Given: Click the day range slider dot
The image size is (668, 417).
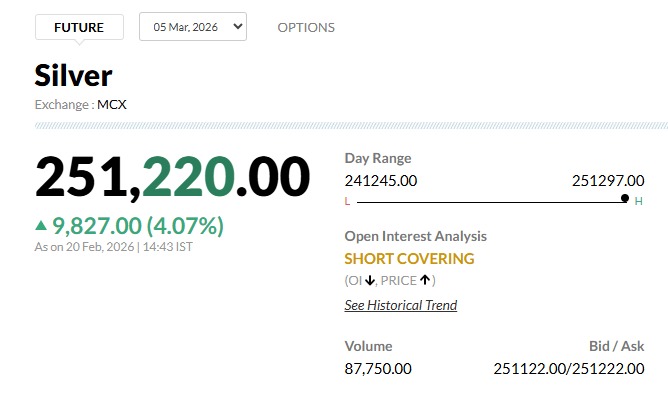Looking at the screenshot, I should pyautogui.click(x=625, y=199).
